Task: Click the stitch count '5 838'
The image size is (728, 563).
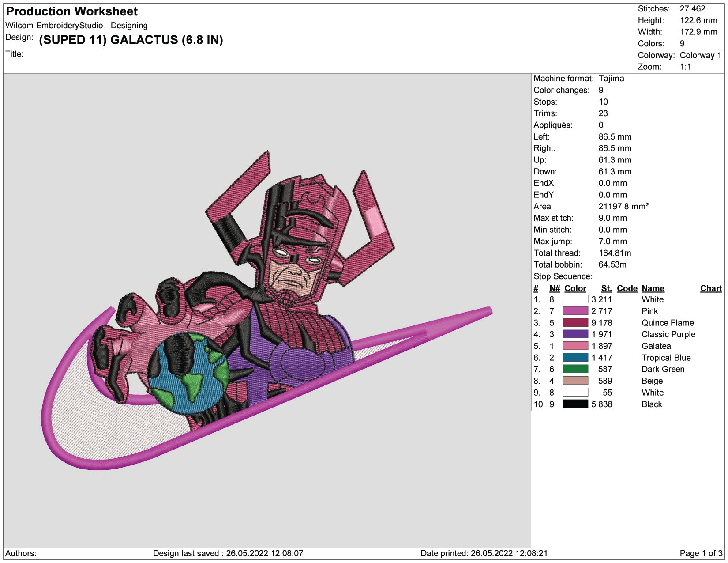Action: tap(602, 404)
